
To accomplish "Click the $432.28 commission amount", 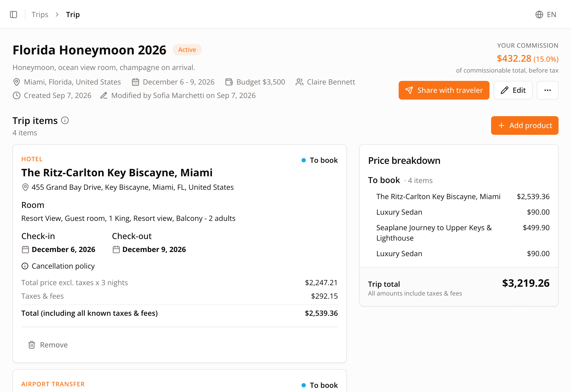I will click(x=514, y=59).
